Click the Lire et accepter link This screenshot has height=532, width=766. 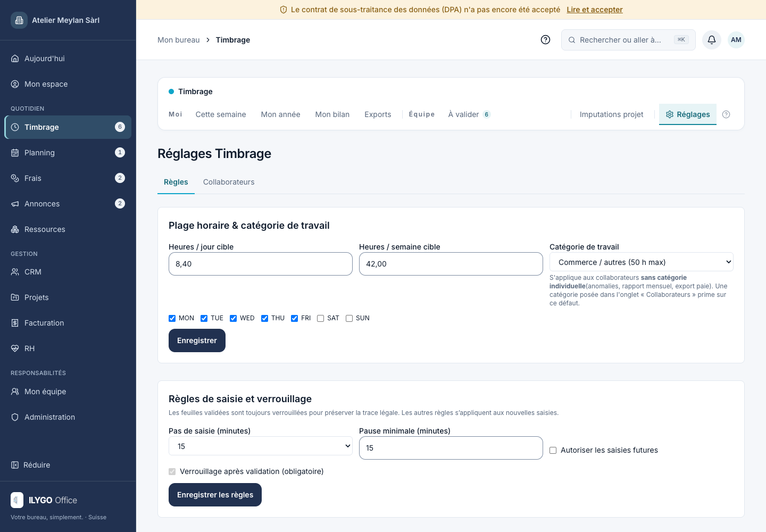(595, 10)
